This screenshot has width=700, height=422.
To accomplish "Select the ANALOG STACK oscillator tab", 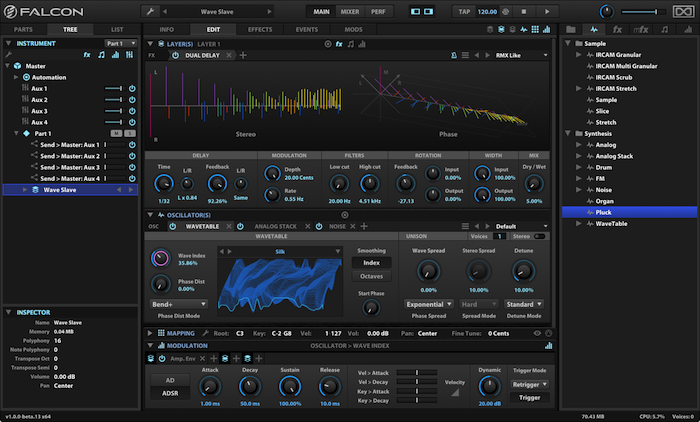I will [x=275, y=226].
